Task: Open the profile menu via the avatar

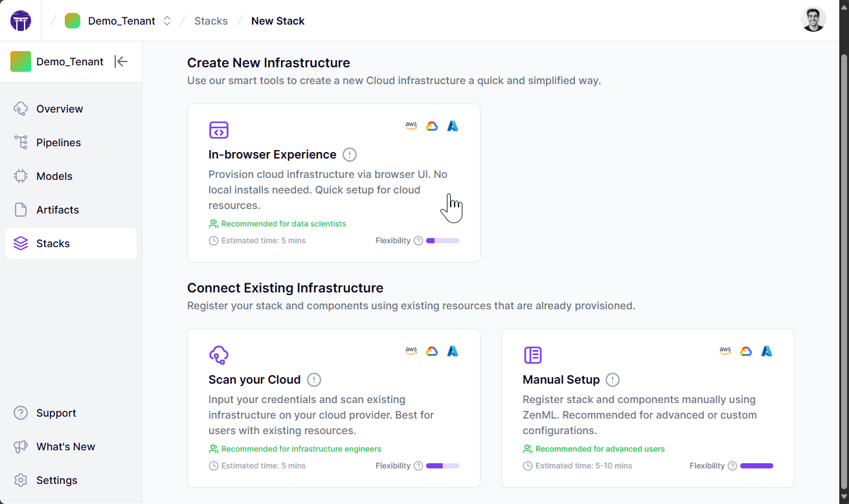Action: tap(813, 19)
